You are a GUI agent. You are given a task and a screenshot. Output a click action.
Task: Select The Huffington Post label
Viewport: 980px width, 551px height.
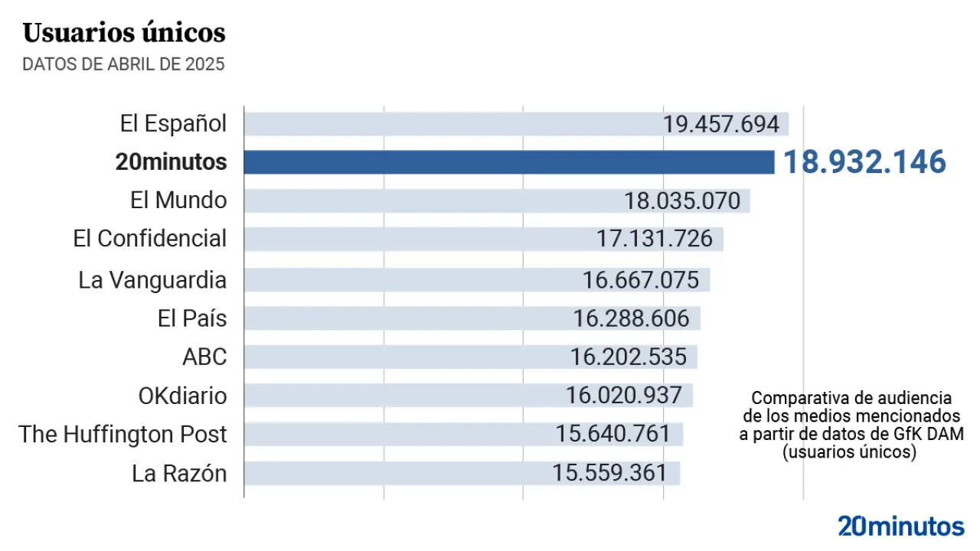123,434
